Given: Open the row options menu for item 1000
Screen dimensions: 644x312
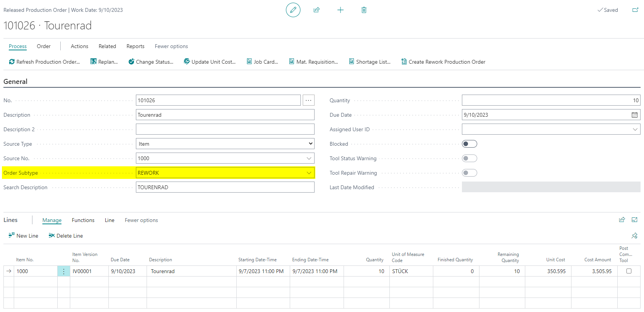Looking at the screenshot, I should click(x=64, y=271).
